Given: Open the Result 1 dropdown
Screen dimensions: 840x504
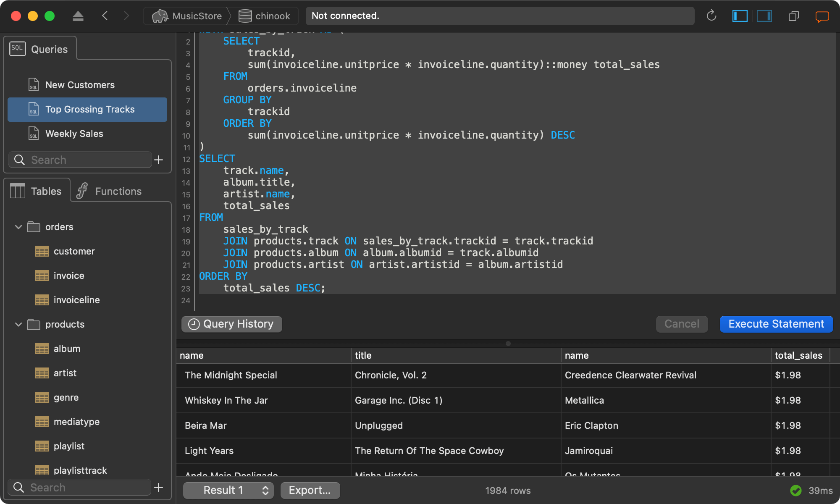Looking at the screenshot, I should pos(228,490).
